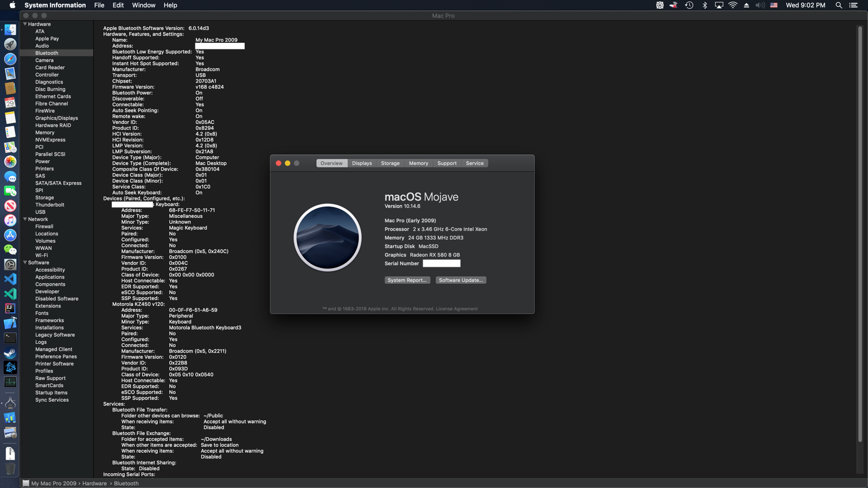
Task: Open the License Agreement link
Action: [x=457, y=309]
